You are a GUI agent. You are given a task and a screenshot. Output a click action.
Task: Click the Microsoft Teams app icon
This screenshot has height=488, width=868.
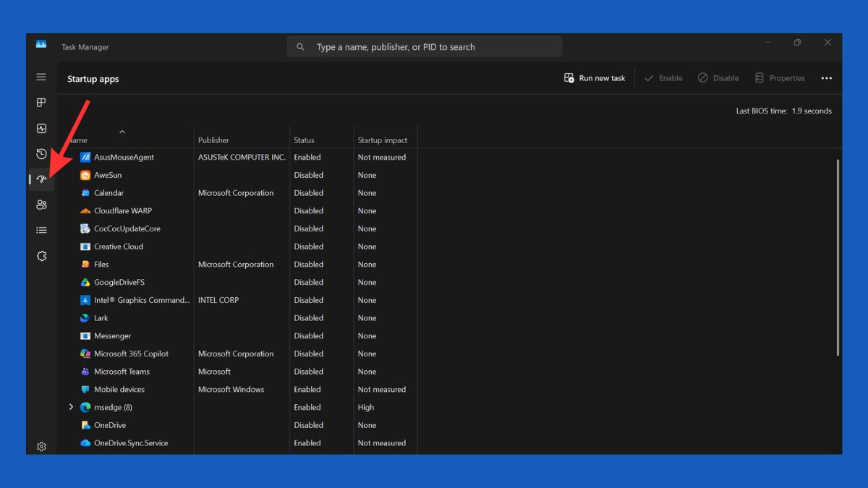pyautogui.click(x=85, y=372)
